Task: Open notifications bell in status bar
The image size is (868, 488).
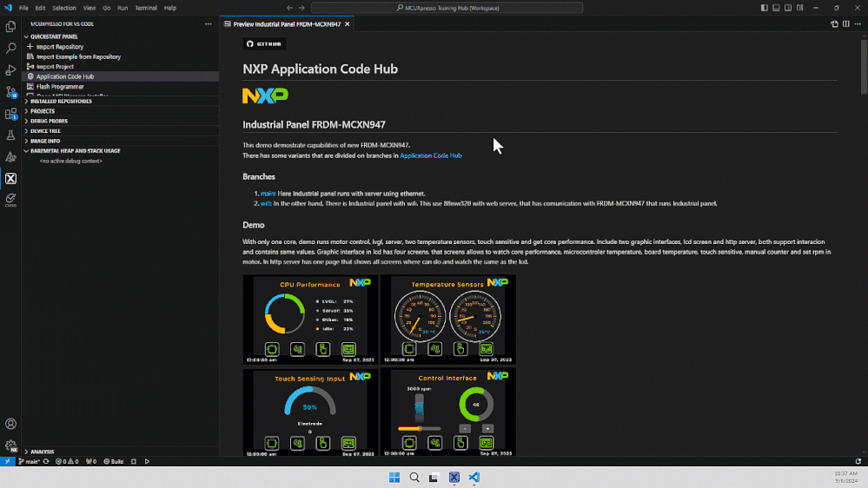Action: point(858,461)
